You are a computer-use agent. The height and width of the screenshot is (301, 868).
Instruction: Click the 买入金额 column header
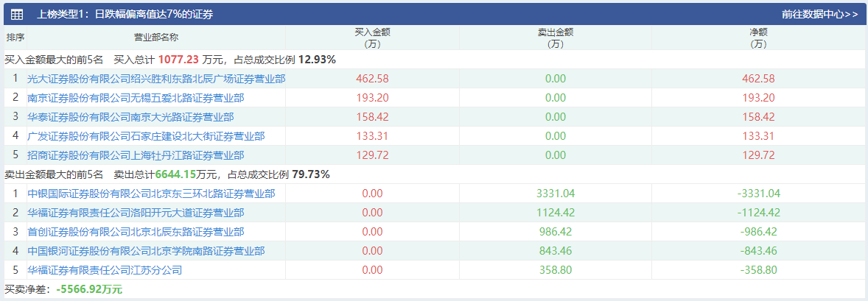pyautogui.click(x=372, y=38)
